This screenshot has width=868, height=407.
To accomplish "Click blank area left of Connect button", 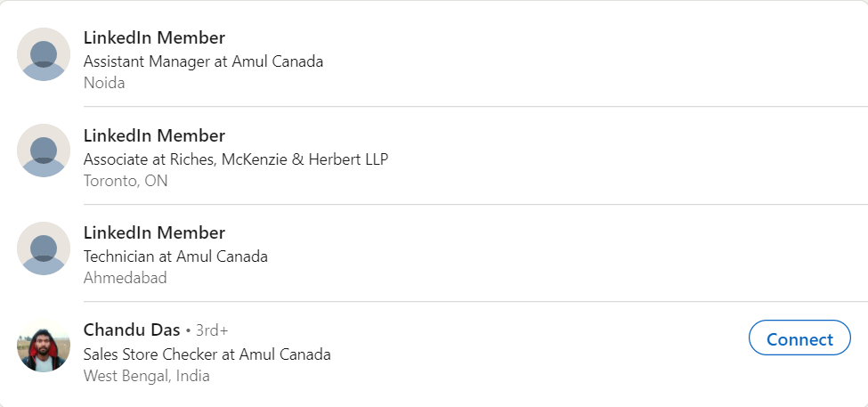I will [x=579, y=338].
